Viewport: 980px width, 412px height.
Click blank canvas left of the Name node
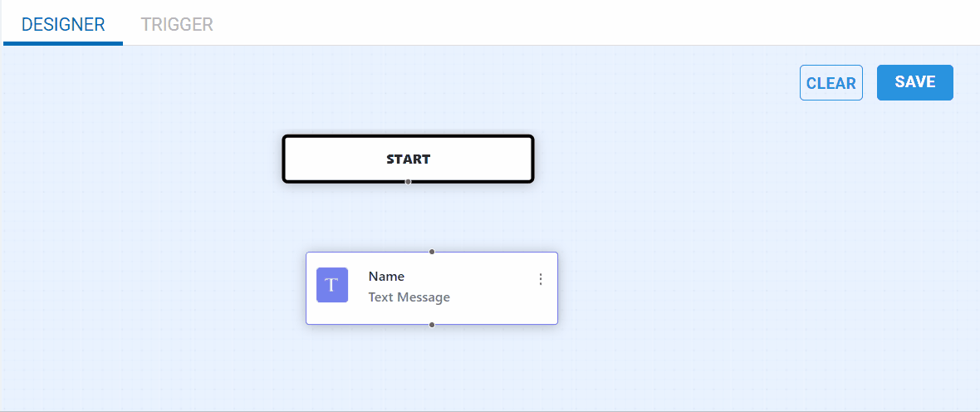[x=166, y=287]
